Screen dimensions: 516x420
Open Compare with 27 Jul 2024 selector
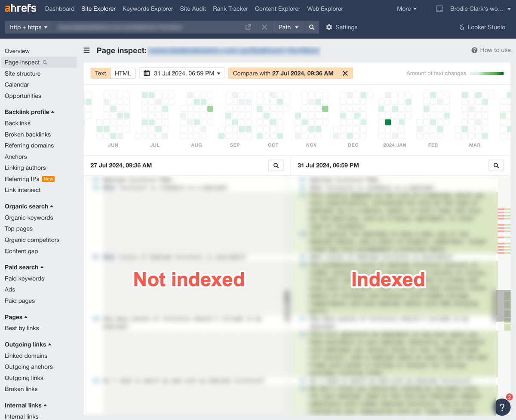[283, 74]
